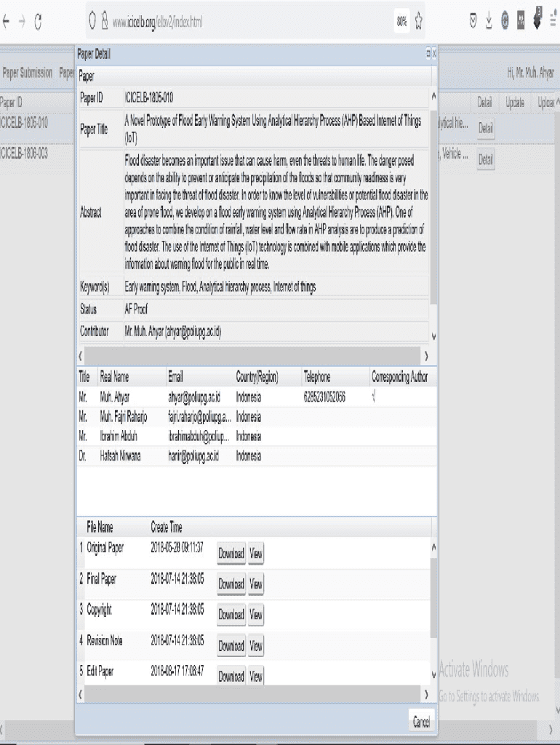View the Revision Note file
Screen dimensions: 560x745
256,646
